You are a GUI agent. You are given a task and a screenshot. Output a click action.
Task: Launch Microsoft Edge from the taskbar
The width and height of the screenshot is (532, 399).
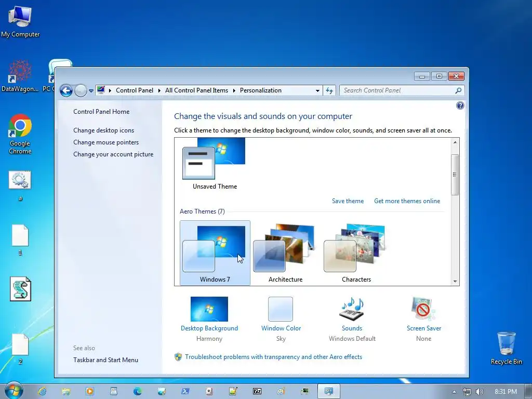click(137, 391)
